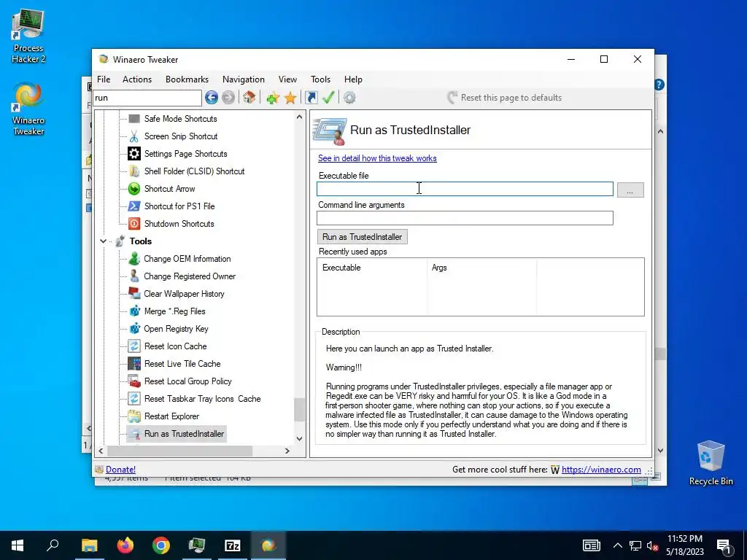The image size is (747, 560).
Task: Open the Navigation menu
Action: tap(244, 79)
